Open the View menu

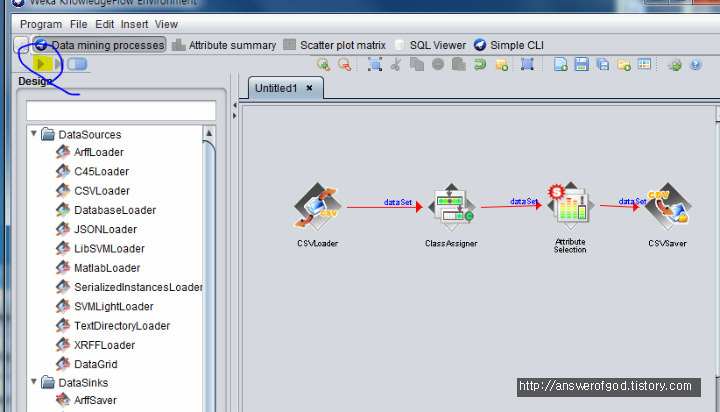click(x=166, y=24)
